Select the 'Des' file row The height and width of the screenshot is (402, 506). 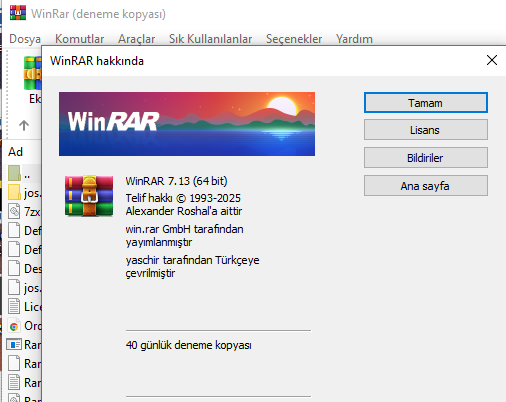(24, 268)
